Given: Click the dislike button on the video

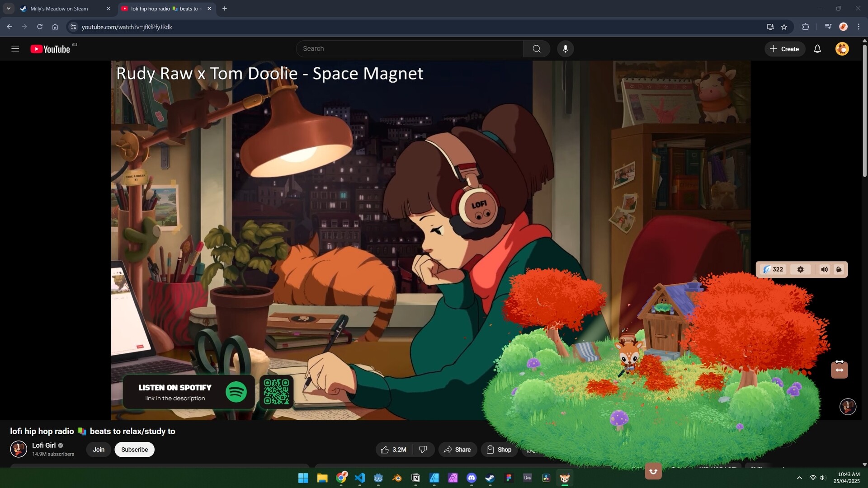Looking at the screenshot, I should click(x=422, y=449).
